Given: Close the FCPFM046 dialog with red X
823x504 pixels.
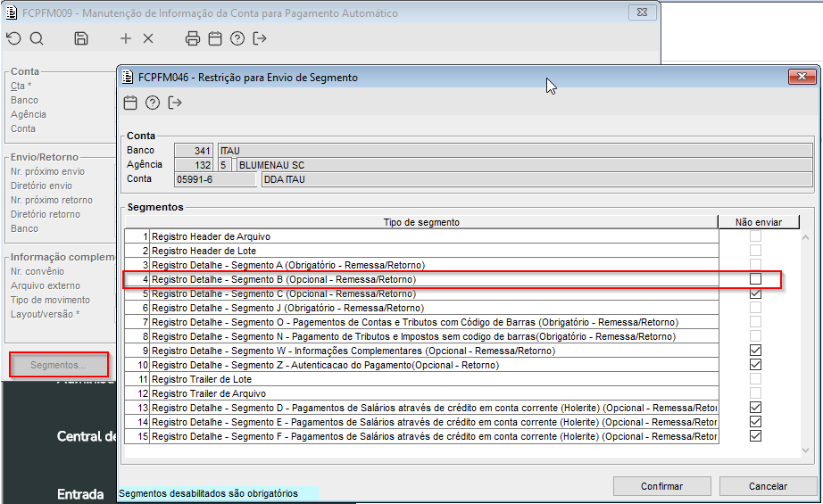Looking at the screenshot, I should click(802, 77).
